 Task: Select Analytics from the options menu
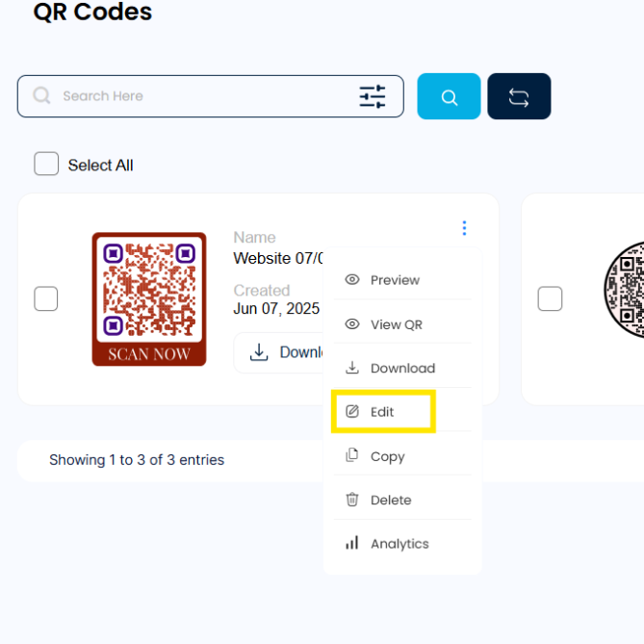click(x=399, y=544)
